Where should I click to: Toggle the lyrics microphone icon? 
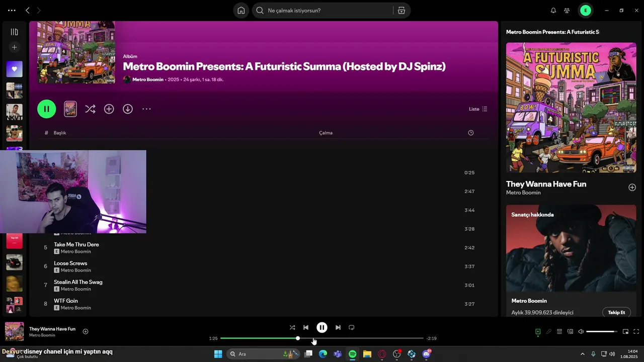(x=549, y=331)
